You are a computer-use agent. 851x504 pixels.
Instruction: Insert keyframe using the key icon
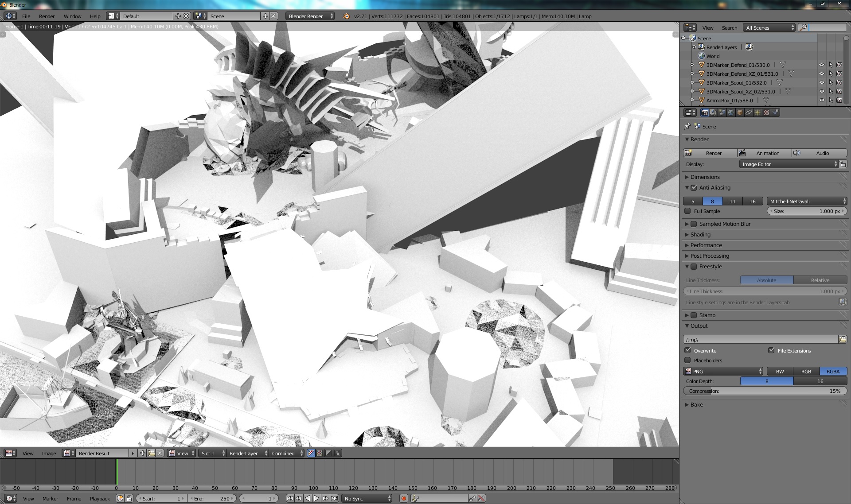tap(472, 498)
